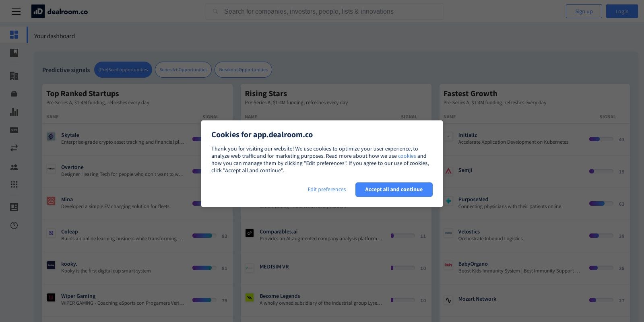644x322 pixels.
Task: Open Edit preferences for cookies
Action: (327, 190)
